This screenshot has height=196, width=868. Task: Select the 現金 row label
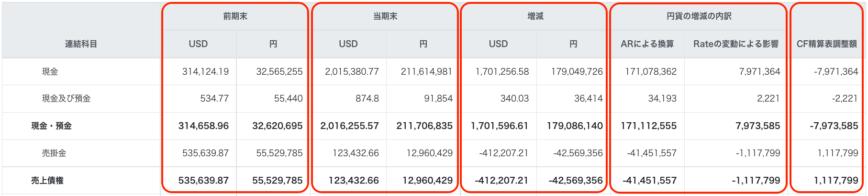[x=50, y=72]
